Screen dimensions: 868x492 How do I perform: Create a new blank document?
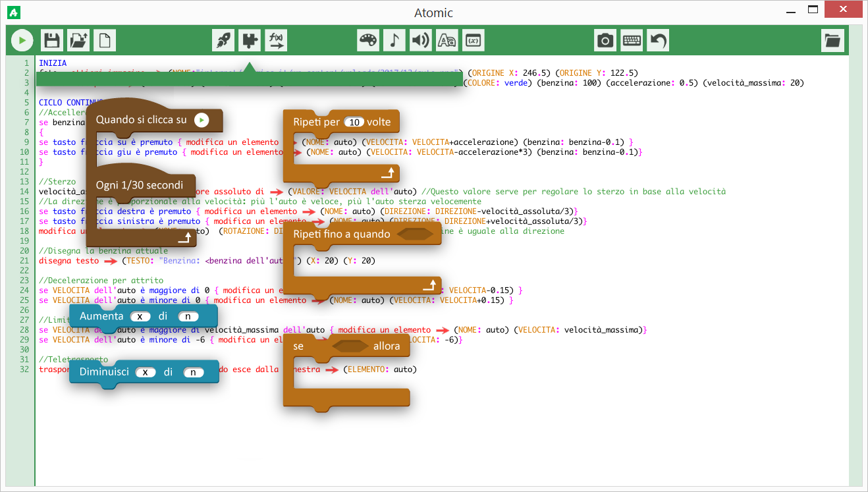[x=104, y=41]
